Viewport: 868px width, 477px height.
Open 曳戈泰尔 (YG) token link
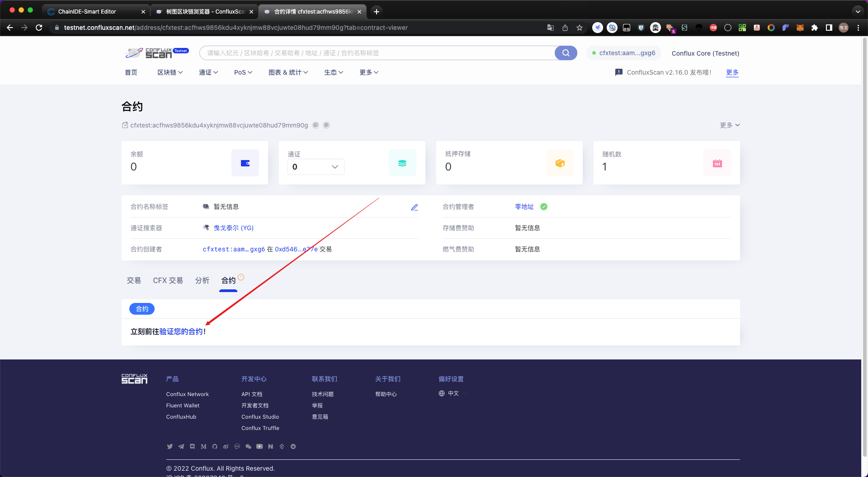(233, 228)
